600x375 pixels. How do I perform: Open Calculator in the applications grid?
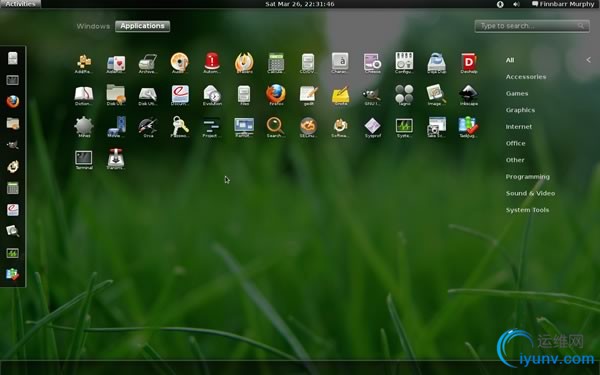(276, 62)
